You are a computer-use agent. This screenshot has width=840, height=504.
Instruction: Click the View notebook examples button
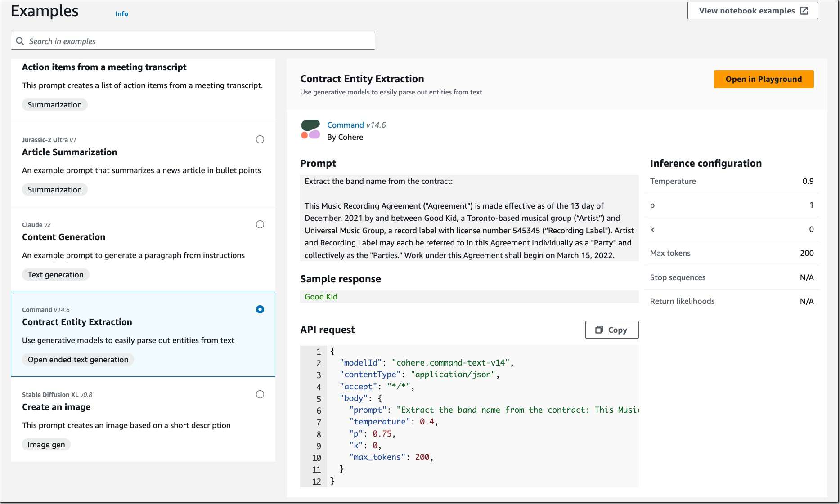click(752, 11)
